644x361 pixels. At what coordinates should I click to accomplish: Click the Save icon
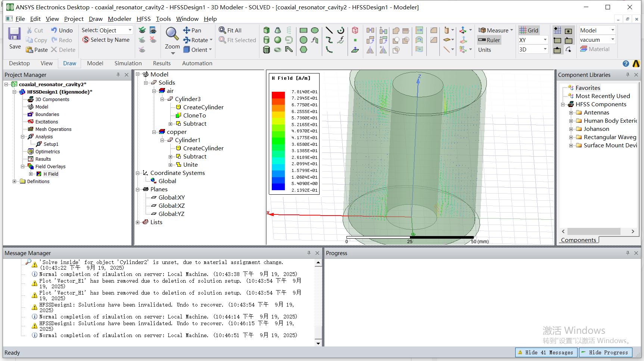(15, 34)
